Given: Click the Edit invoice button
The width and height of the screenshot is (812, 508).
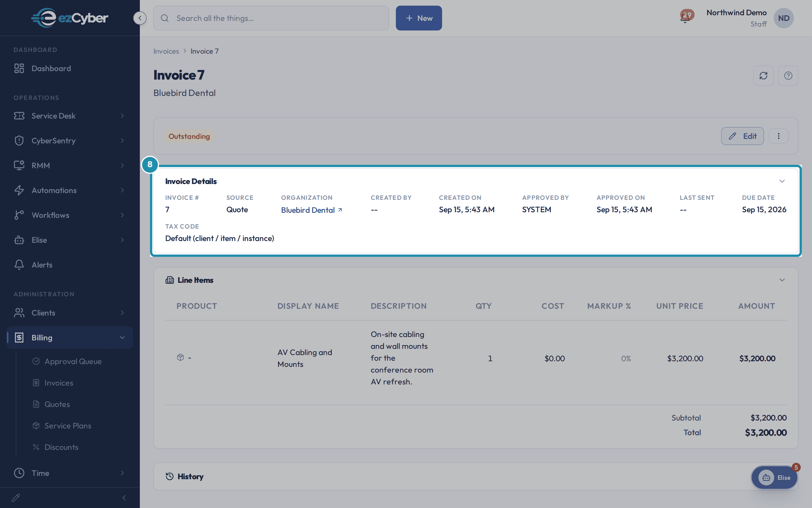Looking at the screenshot, I should (x=742, y=136).
